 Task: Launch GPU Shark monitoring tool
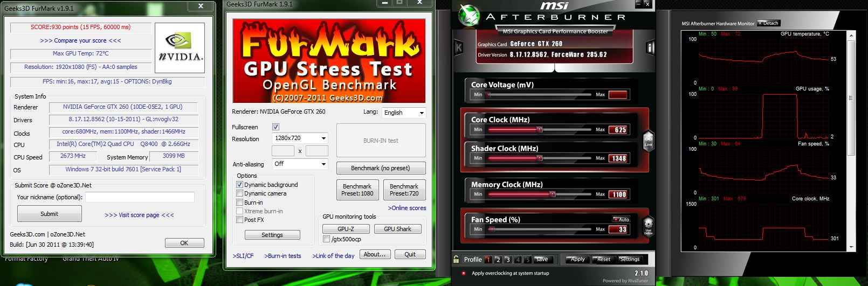pyautogui.click(x=397, y=229)
